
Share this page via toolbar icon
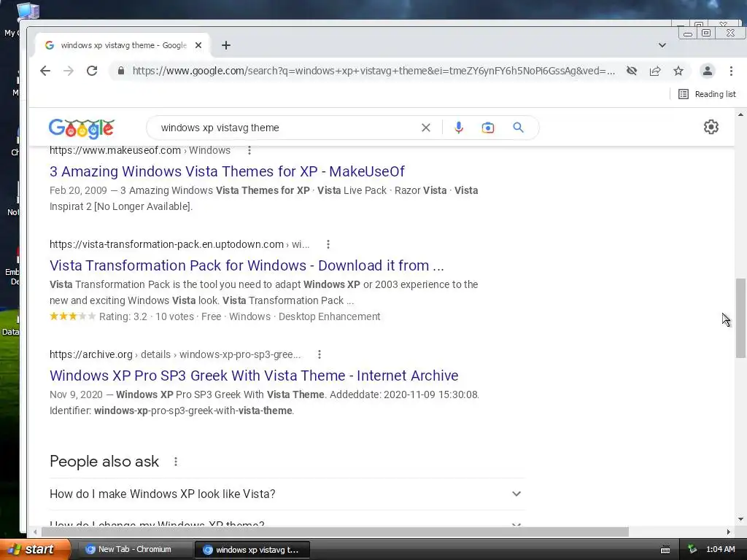click(x=655, y=71)
